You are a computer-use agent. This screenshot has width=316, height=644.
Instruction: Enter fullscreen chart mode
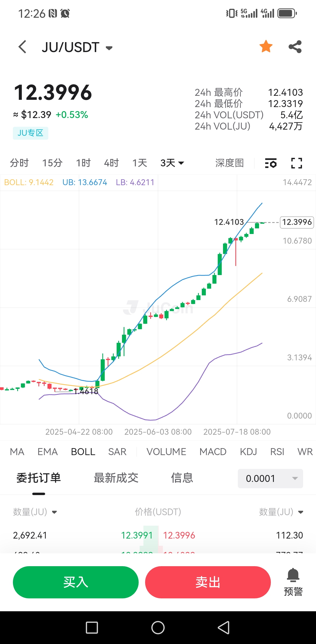(297, 163)
